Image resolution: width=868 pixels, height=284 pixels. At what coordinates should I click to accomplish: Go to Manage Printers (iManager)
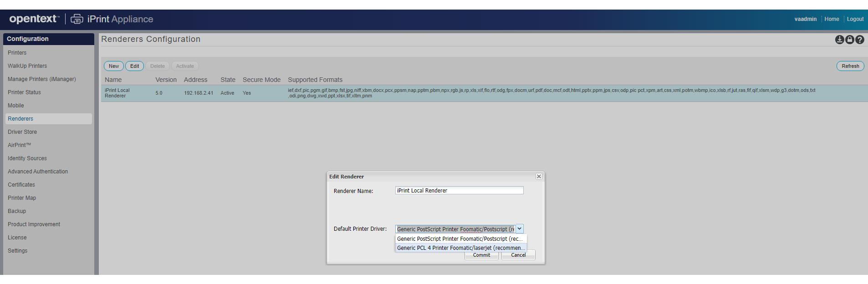[42, 79]
